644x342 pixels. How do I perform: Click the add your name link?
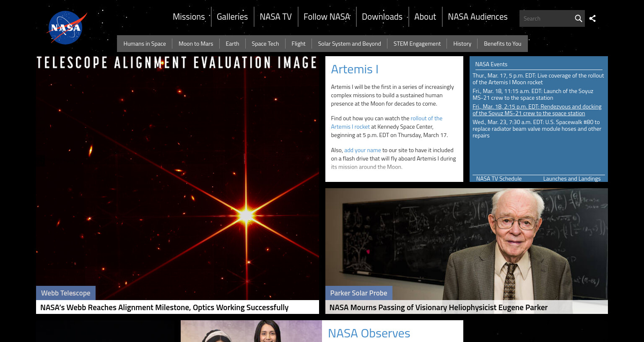click(363, 150)
